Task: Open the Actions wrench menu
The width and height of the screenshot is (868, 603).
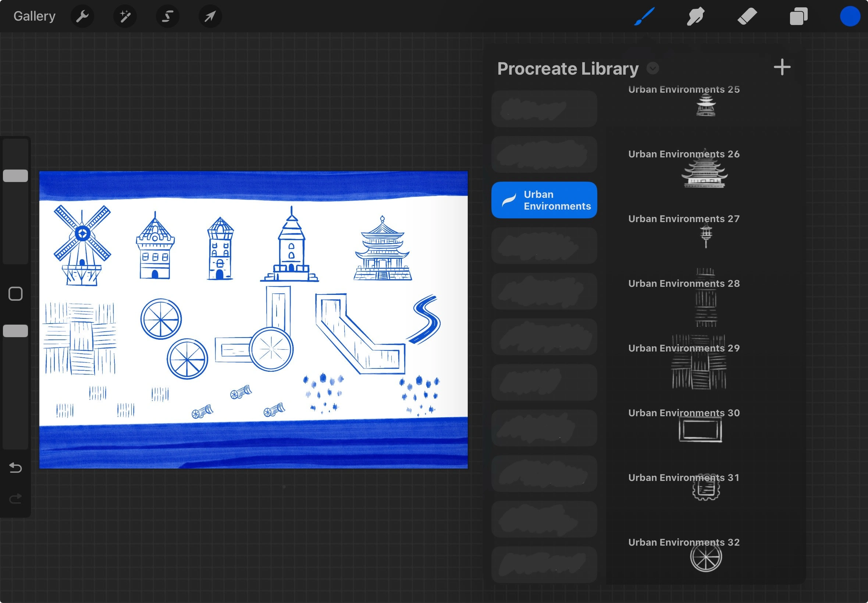Action: [82, 16]
